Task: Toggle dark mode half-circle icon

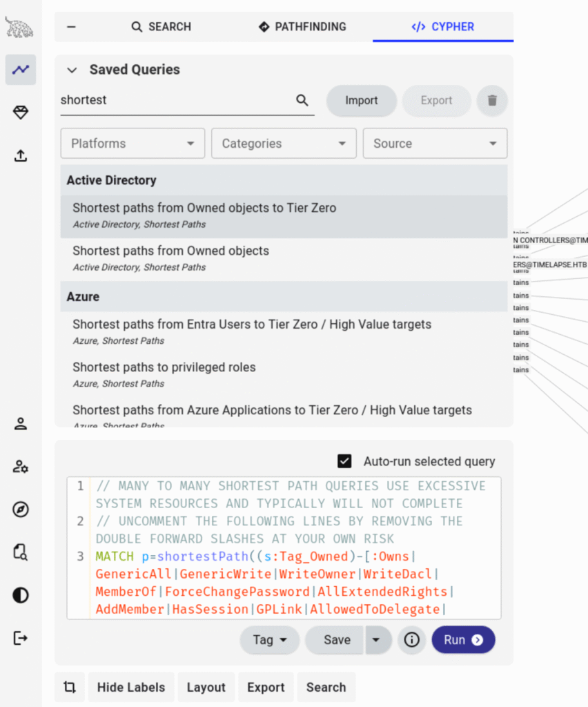Action: click(x=21, y=595)
